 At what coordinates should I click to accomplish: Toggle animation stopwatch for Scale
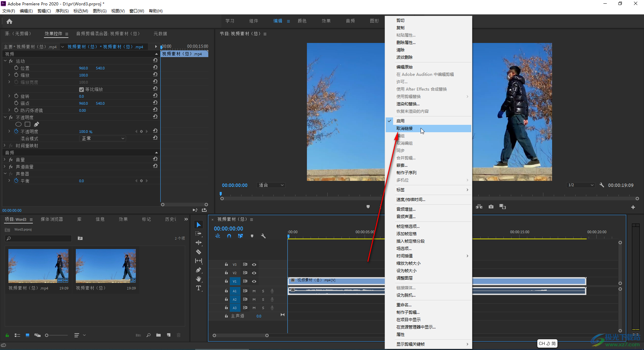[16, 75]
